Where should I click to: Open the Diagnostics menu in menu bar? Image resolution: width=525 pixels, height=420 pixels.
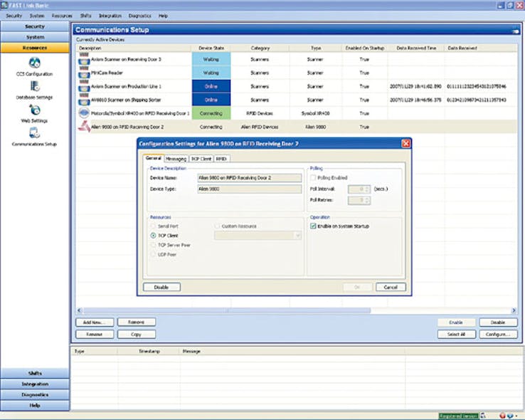click(x=140, y=16)
